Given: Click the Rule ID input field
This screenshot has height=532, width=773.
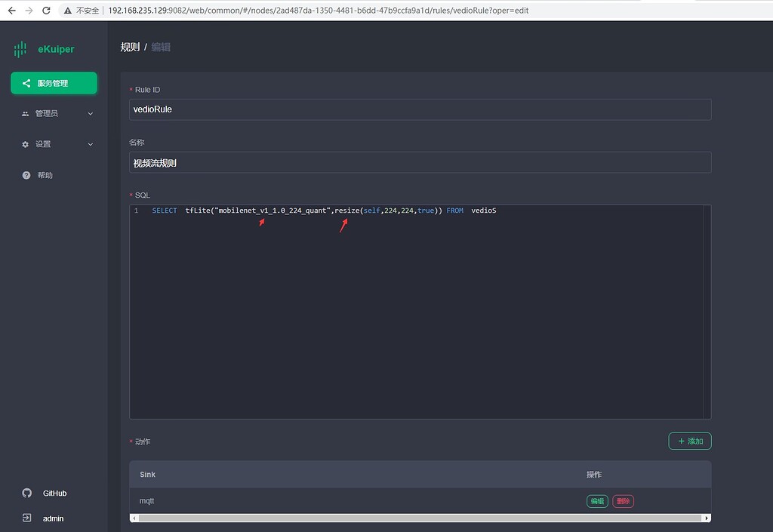Looking at the screenshot, I should (420, 109).
